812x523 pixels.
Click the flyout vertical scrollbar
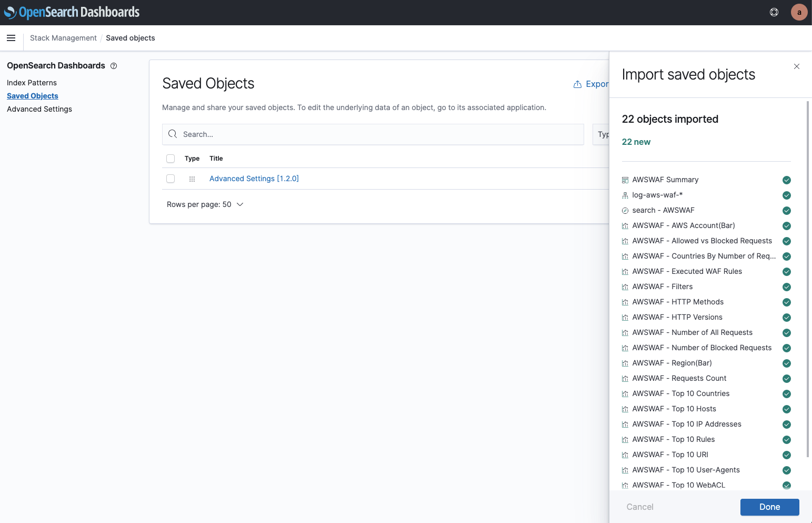[808, 279]
